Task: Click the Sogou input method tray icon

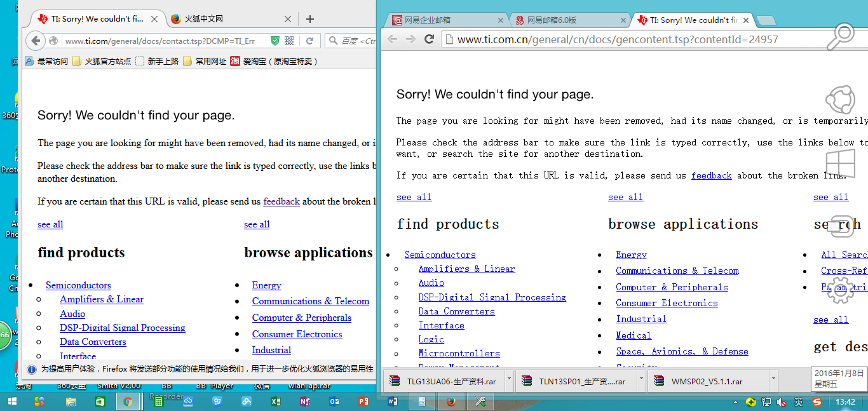Action: coord(817,402)
